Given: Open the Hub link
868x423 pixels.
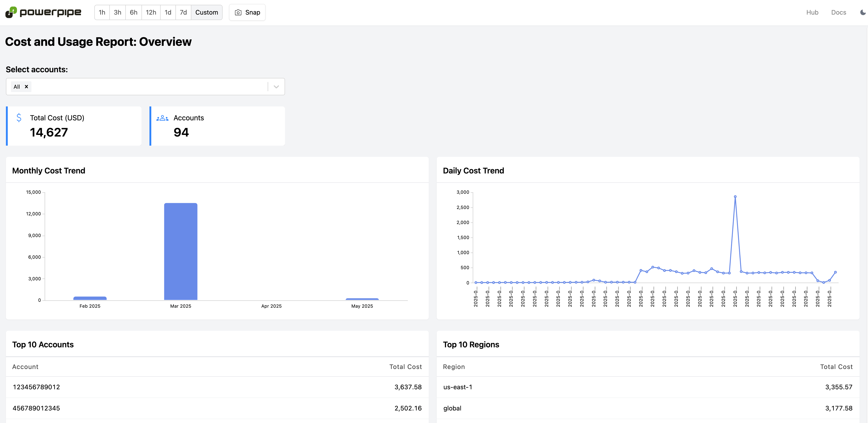Looking at the screenshot, I should [x=812, y=13].
